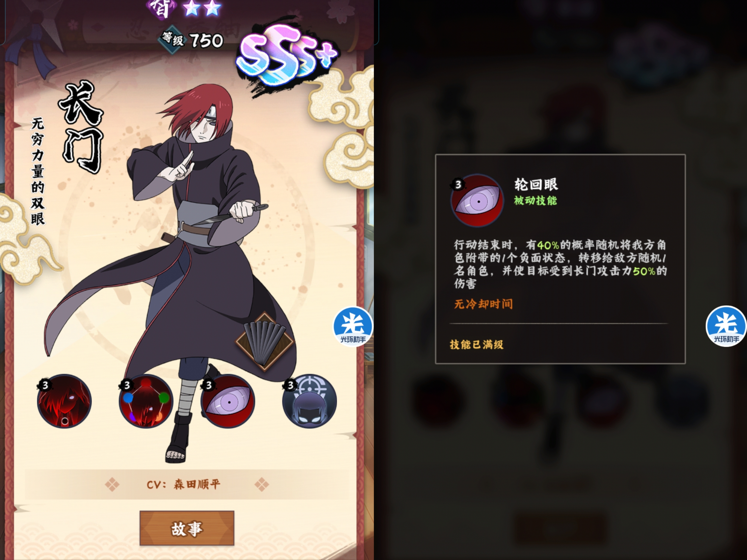This screenshot has width=747, height=560.
Task: Click the black rods weapon diamond icon
Action: click(x=264, y=342)
